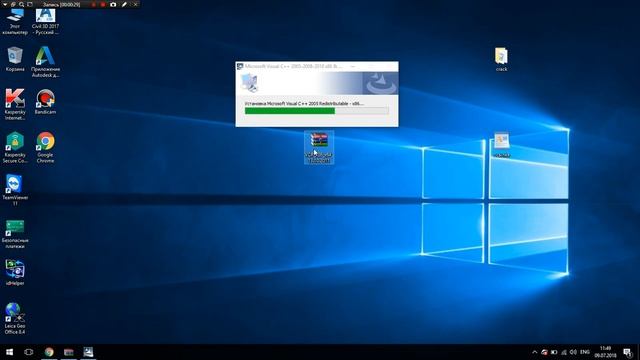The image size is (640, 360).
Task: Click the Bandicam pencil drawing icon
Action: pos(124,4)
